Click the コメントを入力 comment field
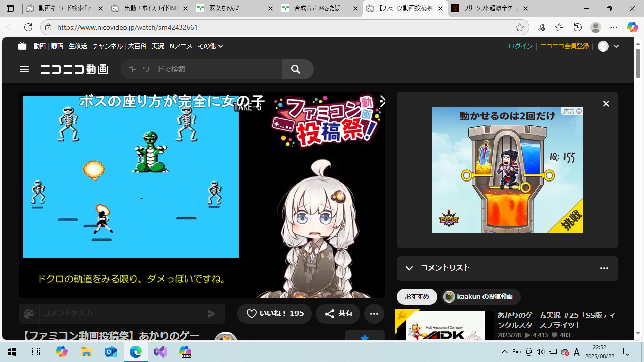The width and height of the screenshot is (644, 362). (121, 314)
